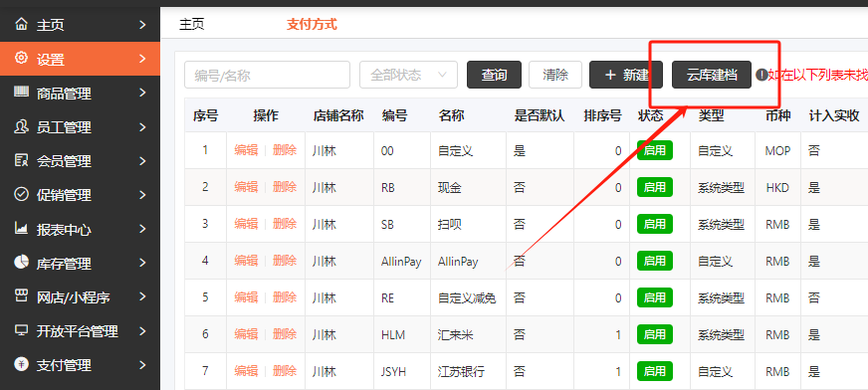Click the 是否默认 column header
Screen dimensions: 868x390
pos(540,115)
